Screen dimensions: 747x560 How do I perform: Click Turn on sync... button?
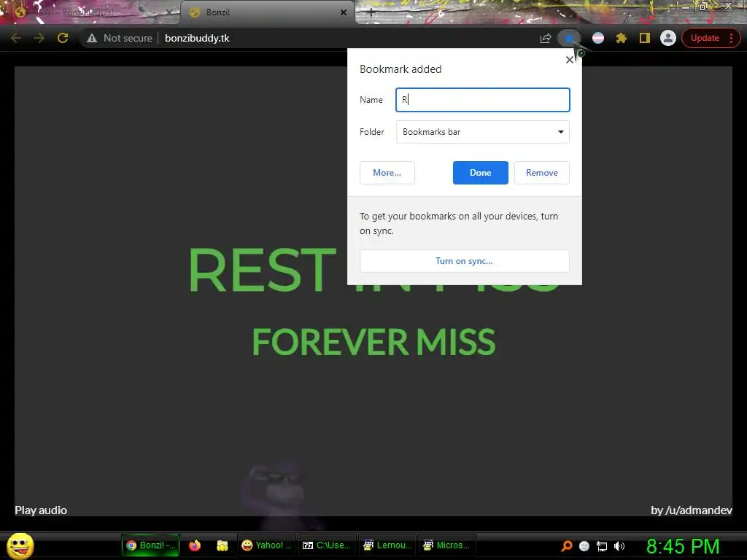click(465, 261)
